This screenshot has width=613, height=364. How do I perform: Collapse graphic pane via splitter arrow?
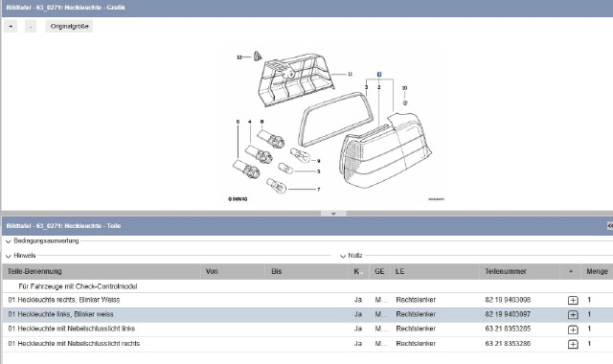pos(333,214)
